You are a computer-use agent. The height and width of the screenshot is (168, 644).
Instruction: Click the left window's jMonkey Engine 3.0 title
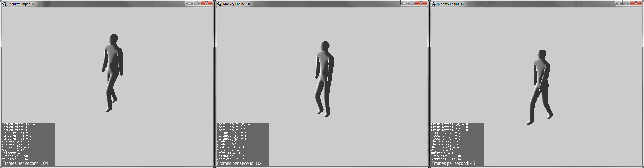tap(21, 4)
